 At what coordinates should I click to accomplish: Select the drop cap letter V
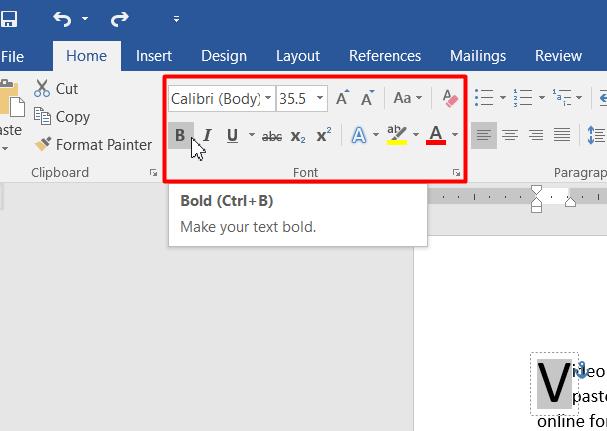click(554, 384)
